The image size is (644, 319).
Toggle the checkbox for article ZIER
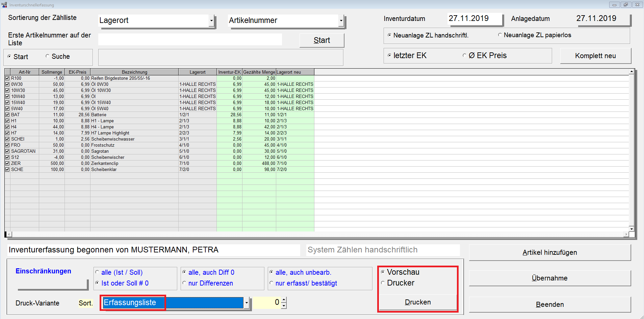(x=7, y=163)
